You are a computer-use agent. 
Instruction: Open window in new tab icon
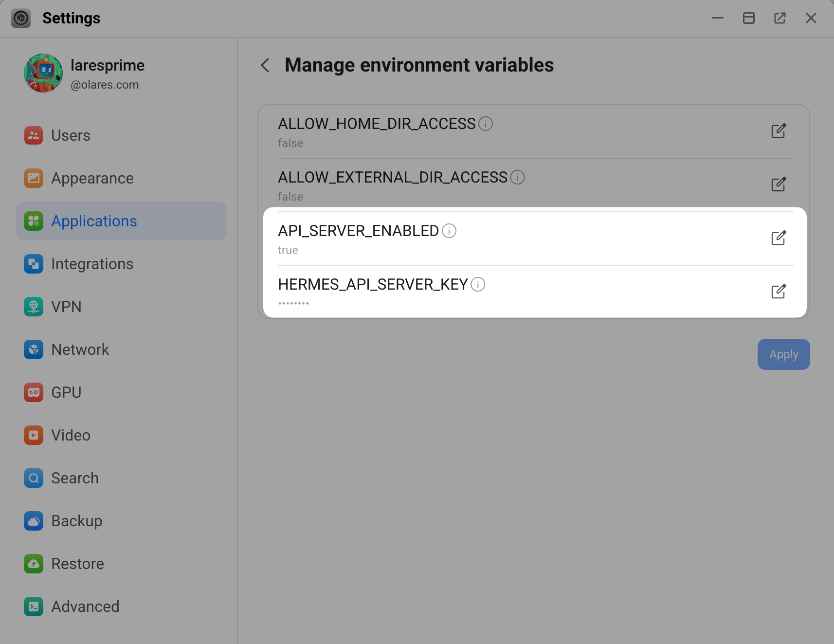780,18
